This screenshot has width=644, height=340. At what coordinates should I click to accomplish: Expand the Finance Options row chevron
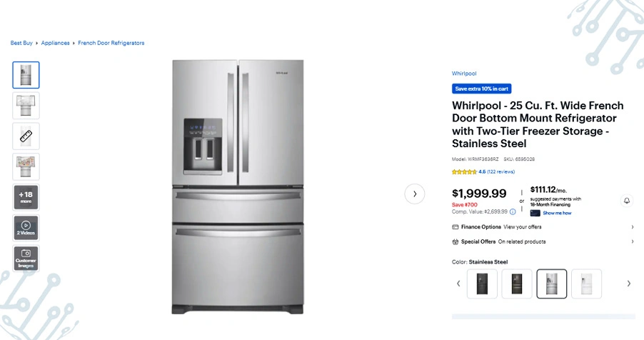click(633, 227)
